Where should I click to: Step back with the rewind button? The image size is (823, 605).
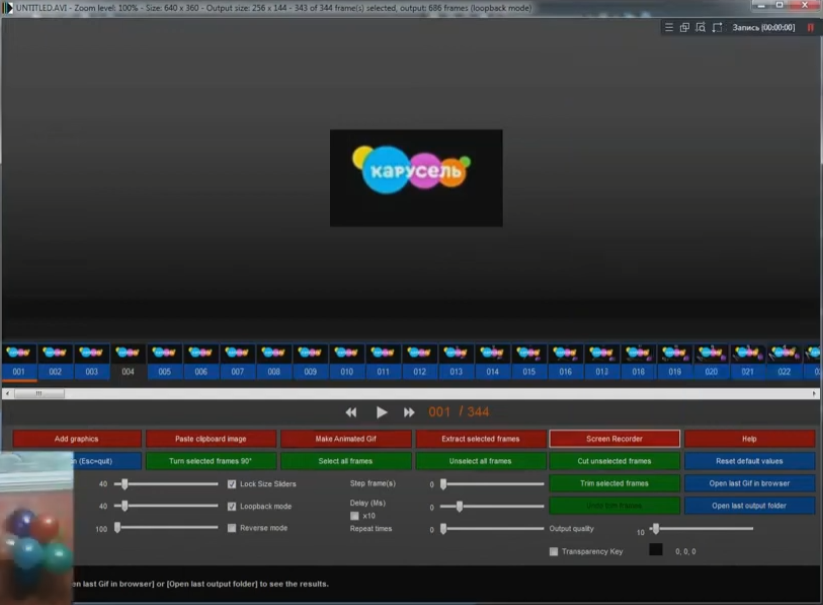[x=351, y=412]
